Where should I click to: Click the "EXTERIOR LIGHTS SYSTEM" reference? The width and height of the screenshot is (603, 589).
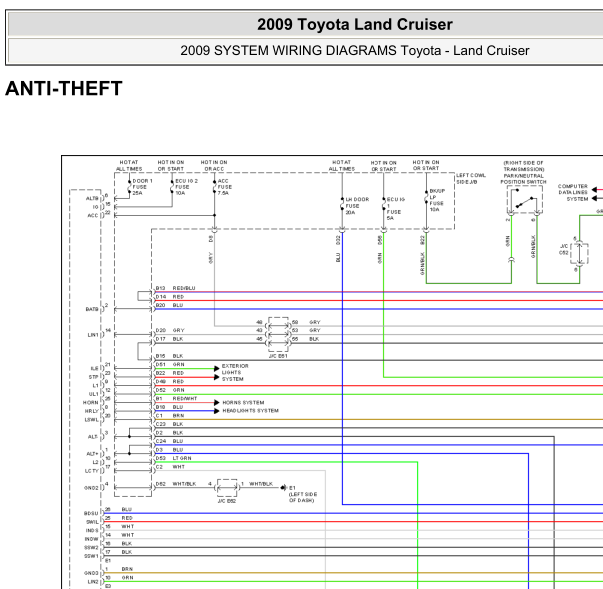pos(235,372)
